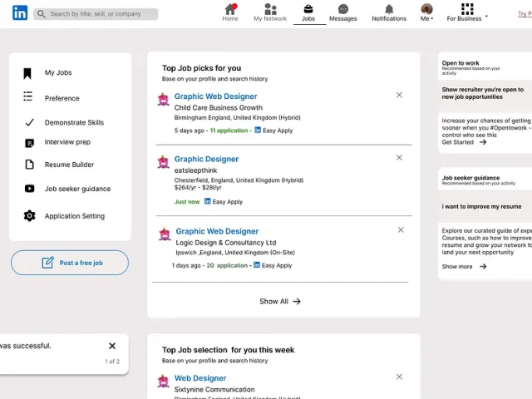Open Interview prep

67,142
